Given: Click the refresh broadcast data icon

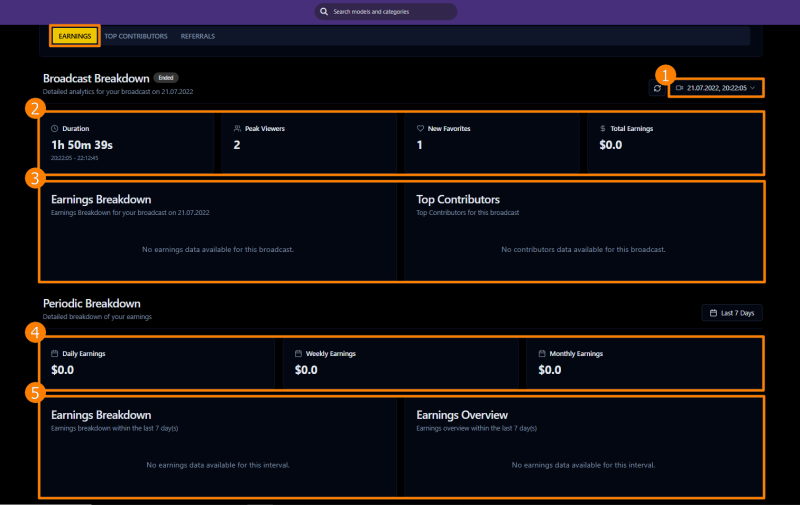Looking at the screenshot, I should 657,88.
